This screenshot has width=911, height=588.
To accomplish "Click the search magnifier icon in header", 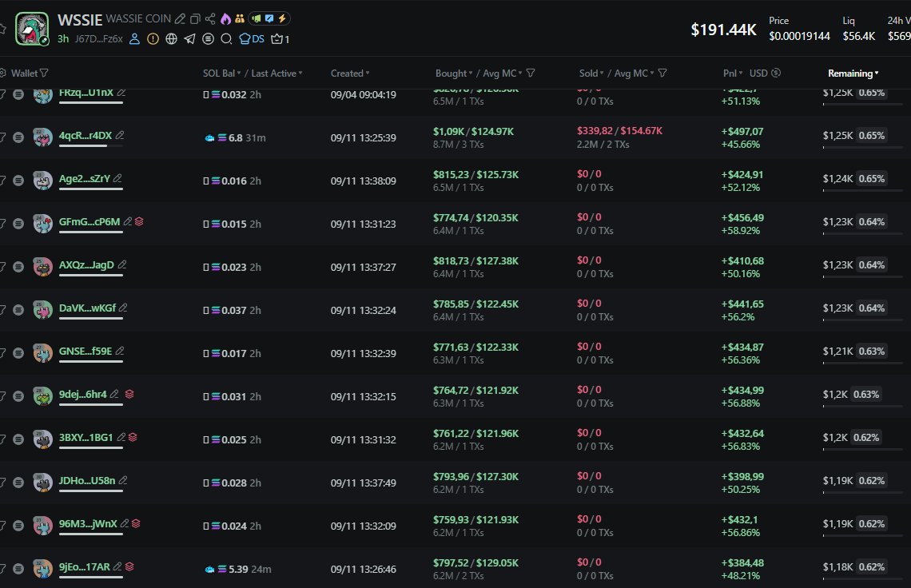I will tap(227, 39).
